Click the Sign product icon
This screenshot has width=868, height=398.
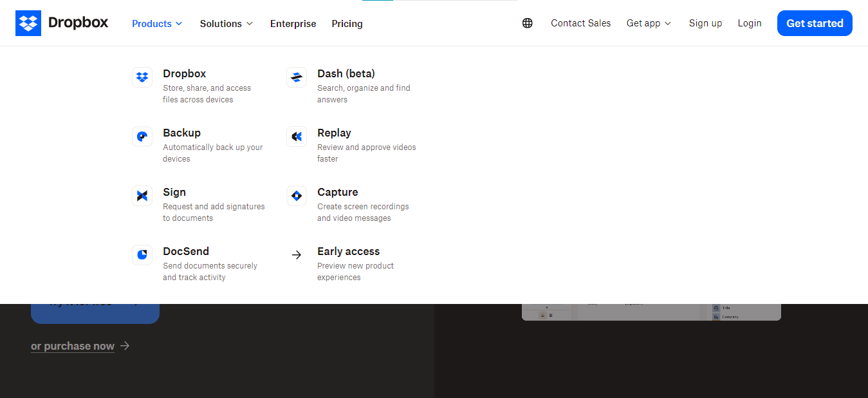142,196
